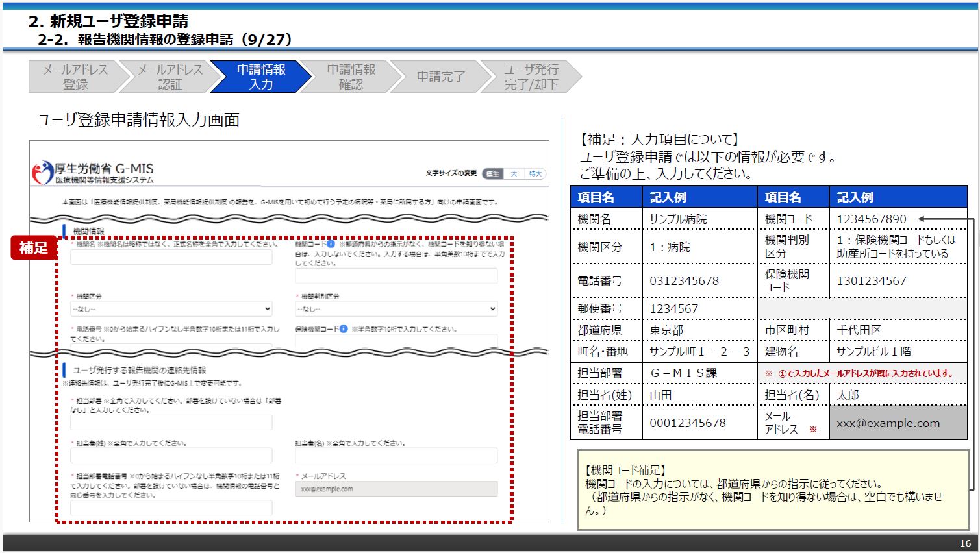Click the 保険機関コード input field

tap(396, 341)
